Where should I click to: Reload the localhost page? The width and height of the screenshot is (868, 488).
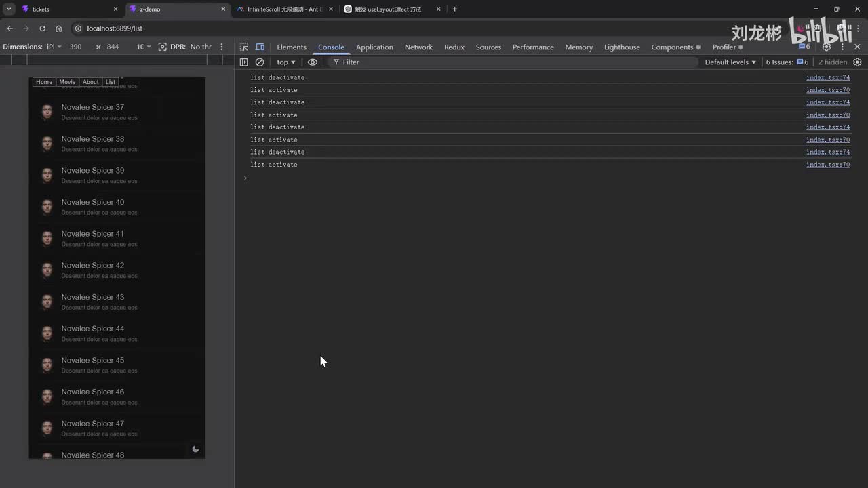pyautogui.click(x=42, y=28)
